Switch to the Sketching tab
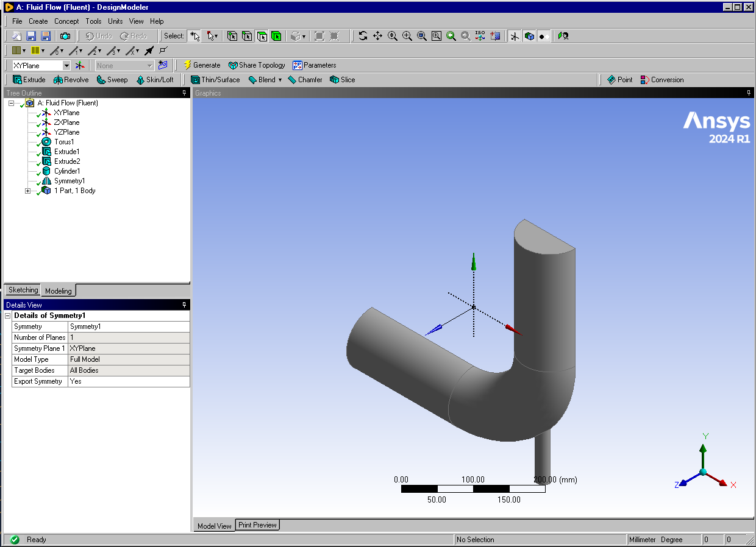 (x=23, y=290)
